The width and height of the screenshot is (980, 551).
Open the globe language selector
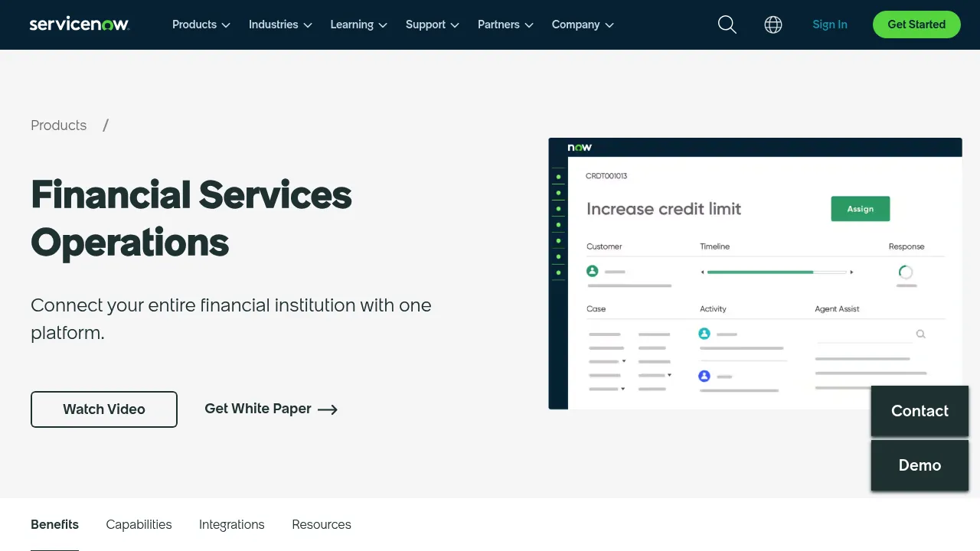pos(773,24)
